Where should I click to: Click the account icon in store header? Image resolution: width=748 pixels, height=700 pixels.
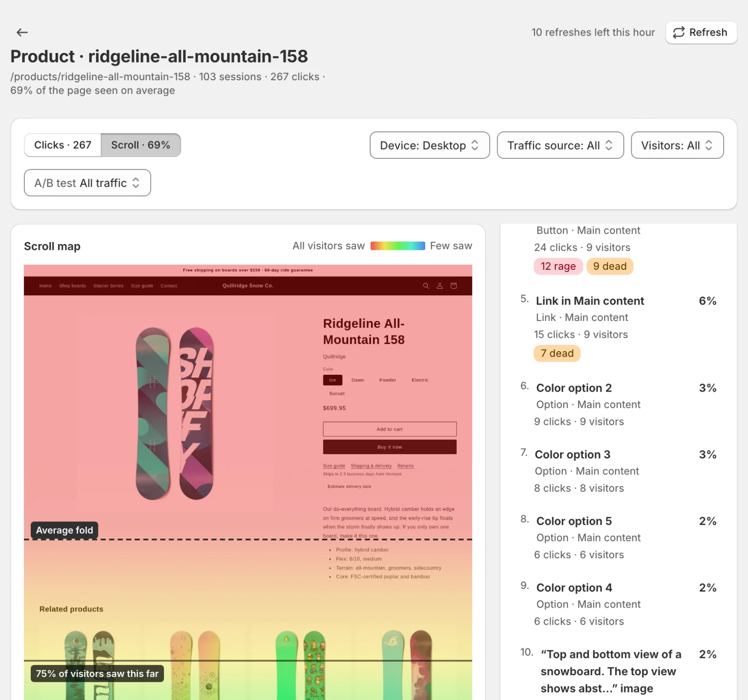pos(440,286)
